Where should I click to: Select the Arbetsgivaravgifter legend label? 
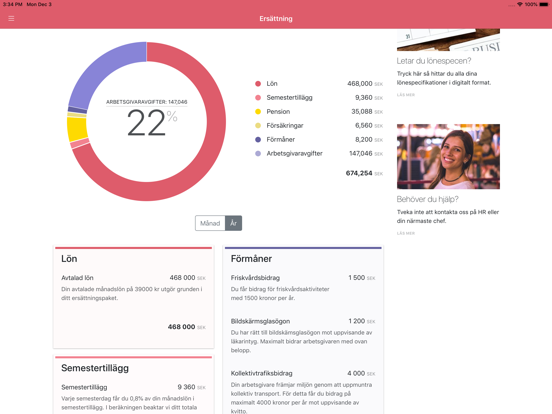pyautogui.click(x=294, y=153)
